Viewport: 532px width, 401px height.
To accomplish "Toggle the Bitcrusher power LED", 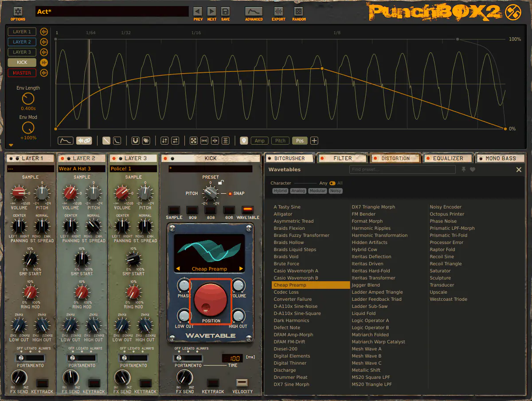I will tap(269, 158).
